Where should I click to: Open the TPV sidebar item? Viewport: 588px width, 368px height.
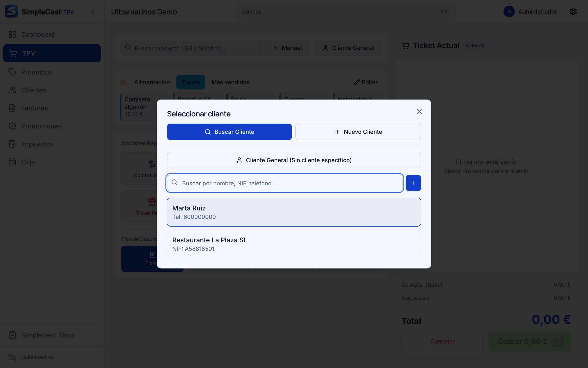click(52, 53)
